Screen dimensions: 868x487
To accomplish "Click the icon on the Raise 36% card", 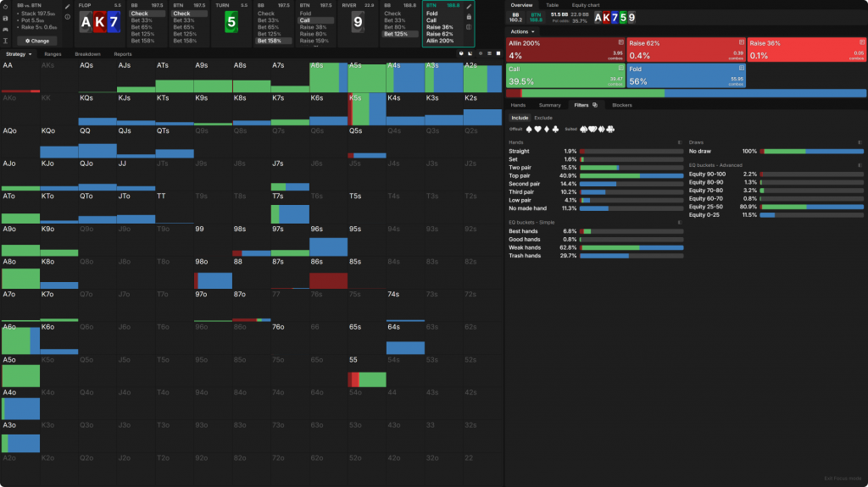I will click(862, 42).
